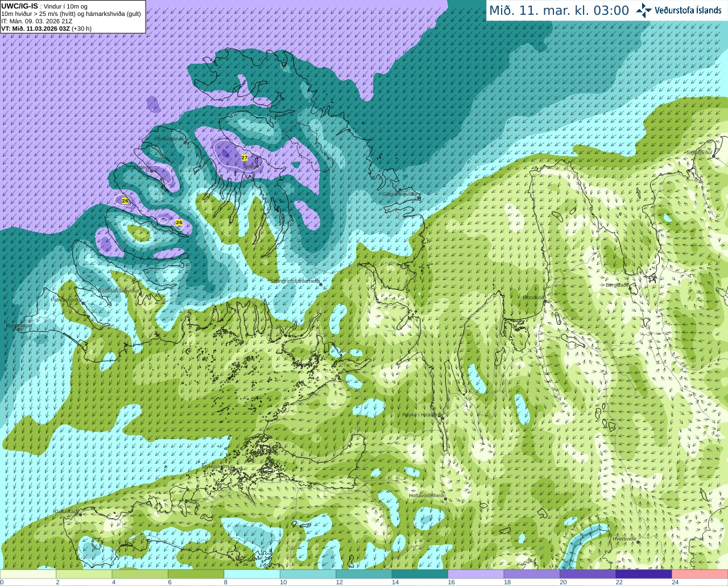
Task: Click the 'Veðurstofa Íslands' logo text
Action: 688,10
